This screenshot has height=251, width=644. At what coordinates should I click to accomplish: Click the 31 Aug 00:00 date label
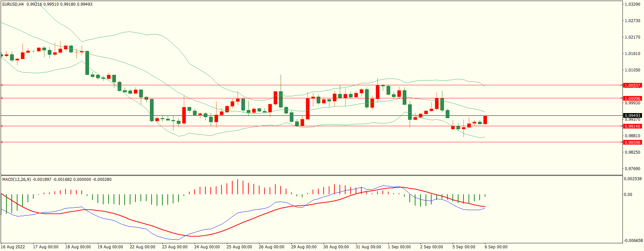[368, 247]
